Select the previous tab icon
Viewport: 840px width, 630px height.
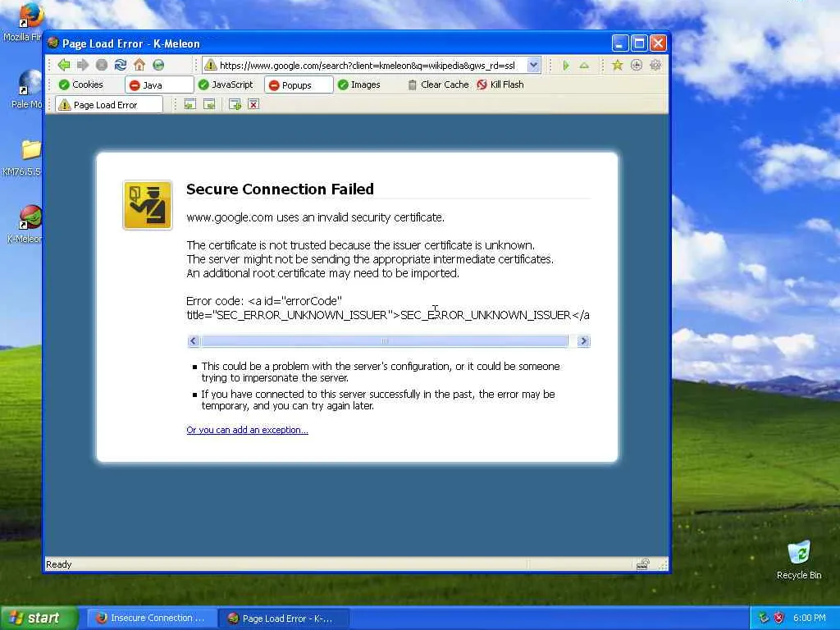point(189,104)
